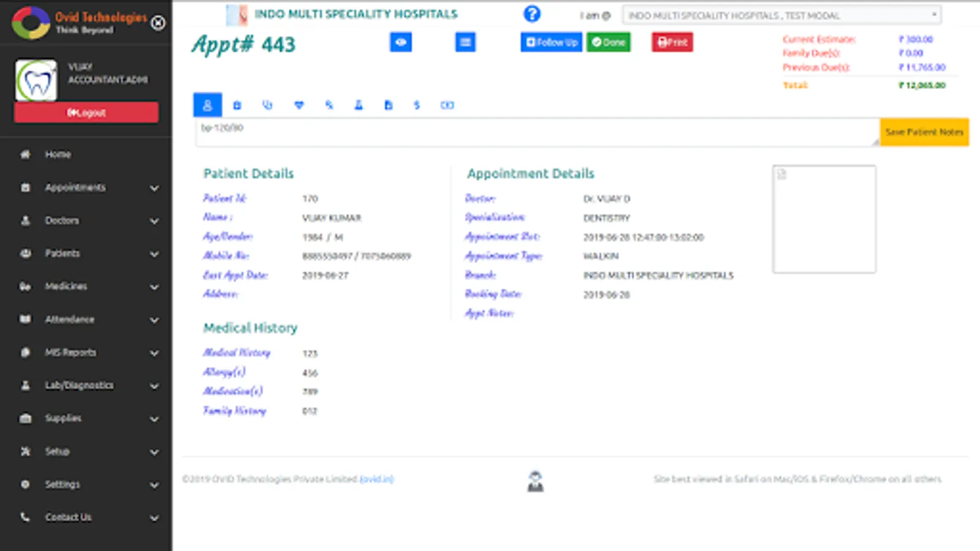This screenshot has height=551, width=980.
Task: Click the Ovid Technologies logo
Action: [x=80, y=23]
